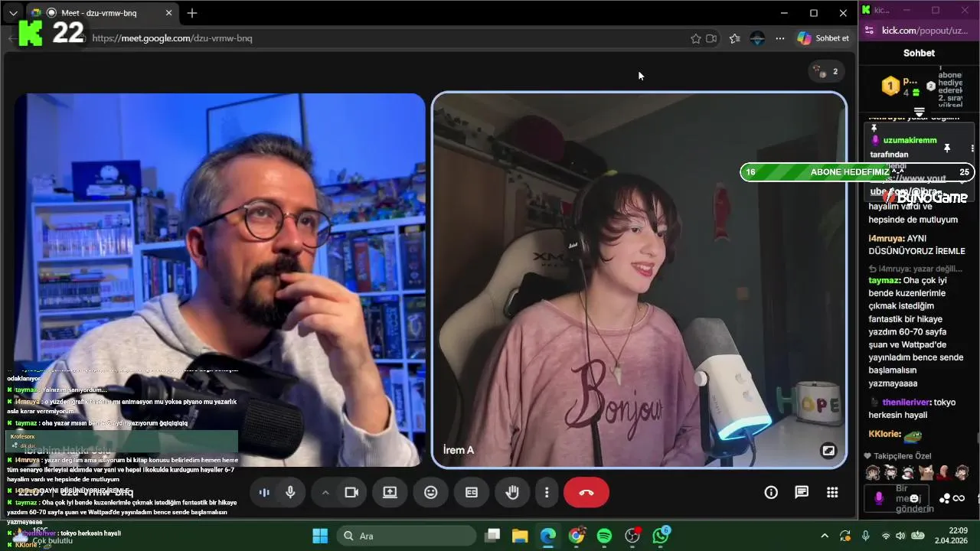Open WhatsApp from the taskbar
Screen dimensions: 980x551
click(x=661, y=536)
